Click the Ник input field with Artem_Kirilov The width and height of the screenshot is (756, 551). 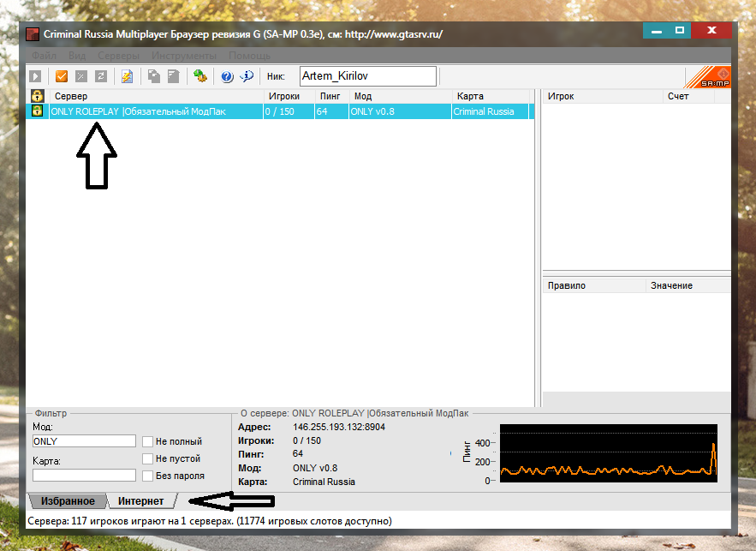tap(368, 76)
